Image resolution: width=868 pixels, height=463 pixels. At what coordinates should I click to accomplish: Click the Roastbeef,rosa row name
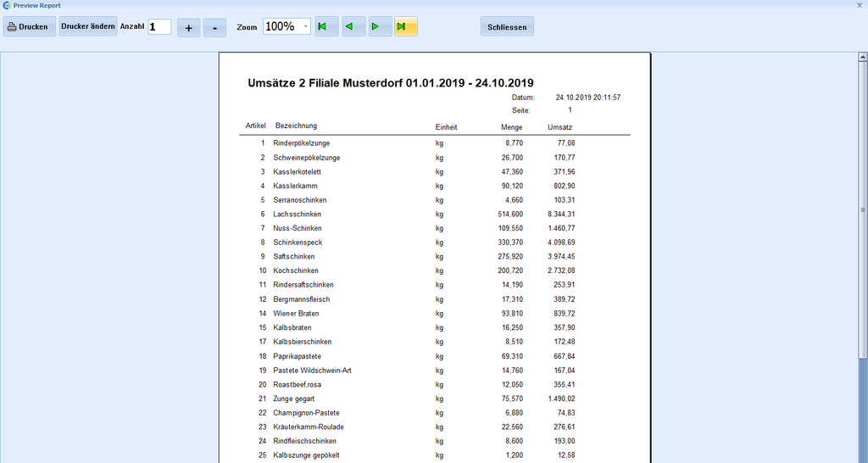298,385
